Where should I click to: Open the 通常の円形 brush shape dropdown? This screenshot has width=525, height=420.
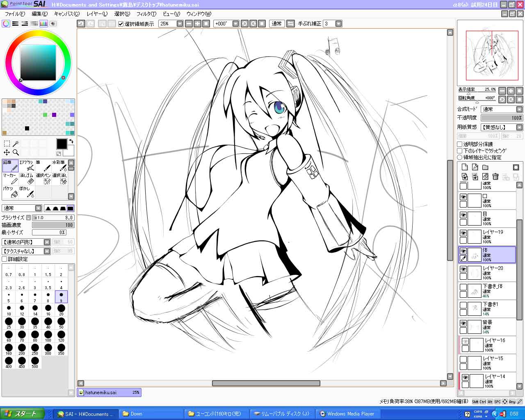26,242
